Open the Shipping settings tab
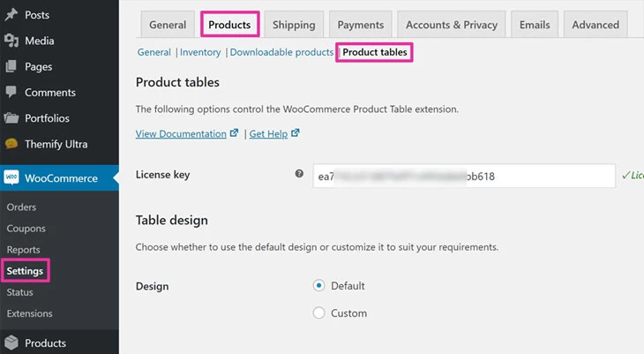Screen dimensions: 644x354 tap(294, 25)
